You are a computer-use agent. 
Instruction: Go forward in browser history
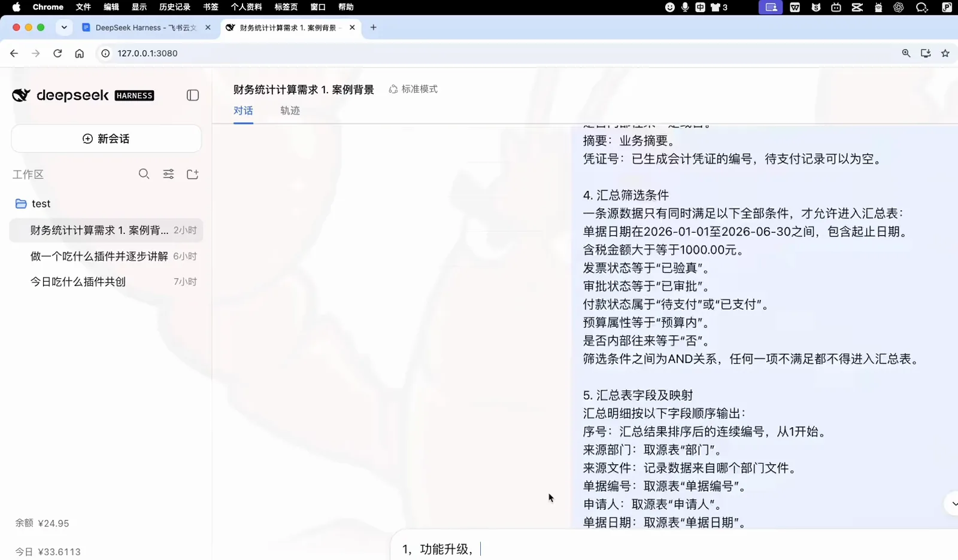[x=36, y=53]
